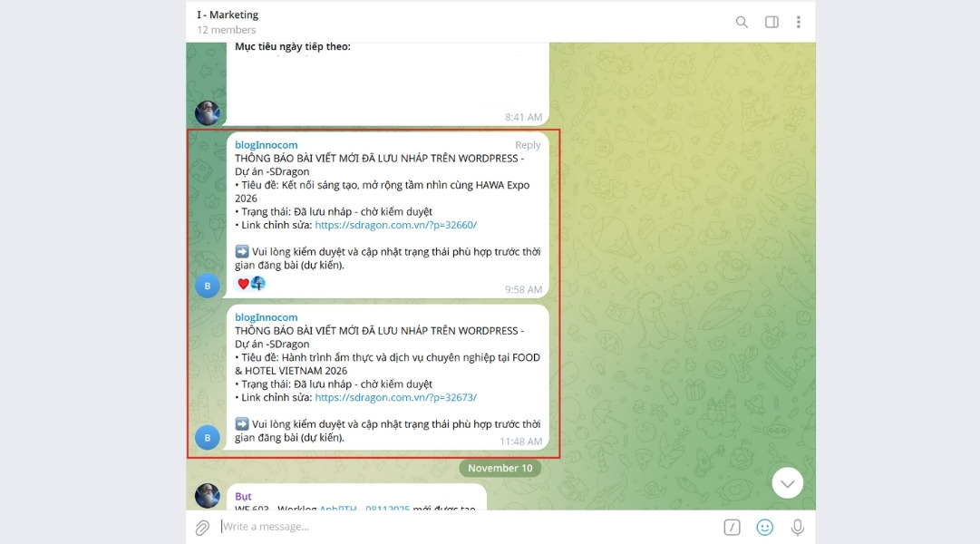Viewport: 980px width, 544px height.
Task: Click Reply on the blogInnocom message
Action: tap(529, 144)
